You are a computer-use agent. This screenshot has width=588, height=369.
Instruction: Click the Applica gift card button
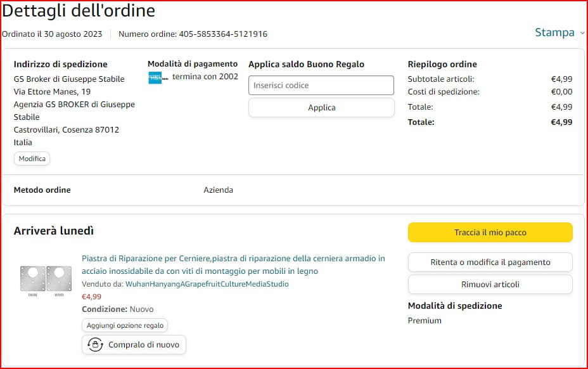click(x=321, y=107)
